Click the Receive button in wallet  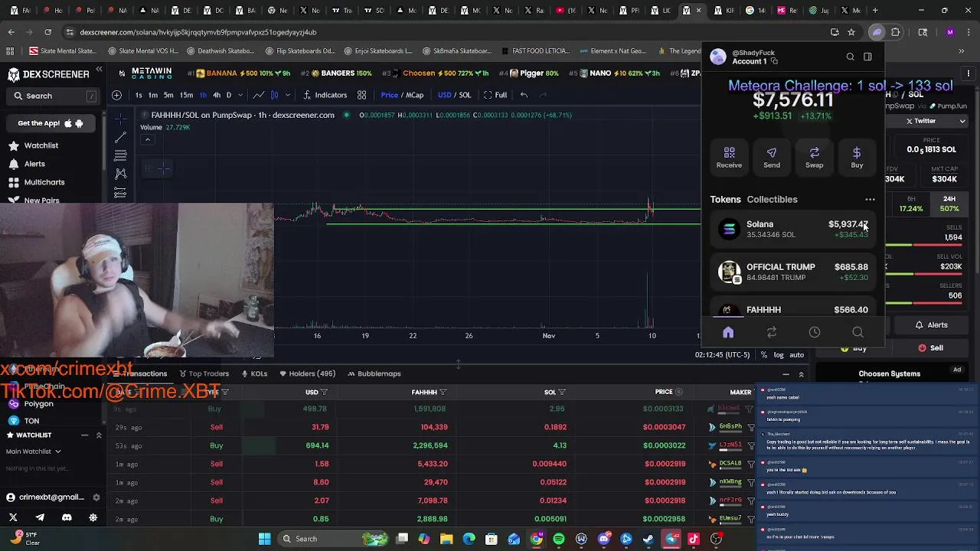click(x=729, y=157)
